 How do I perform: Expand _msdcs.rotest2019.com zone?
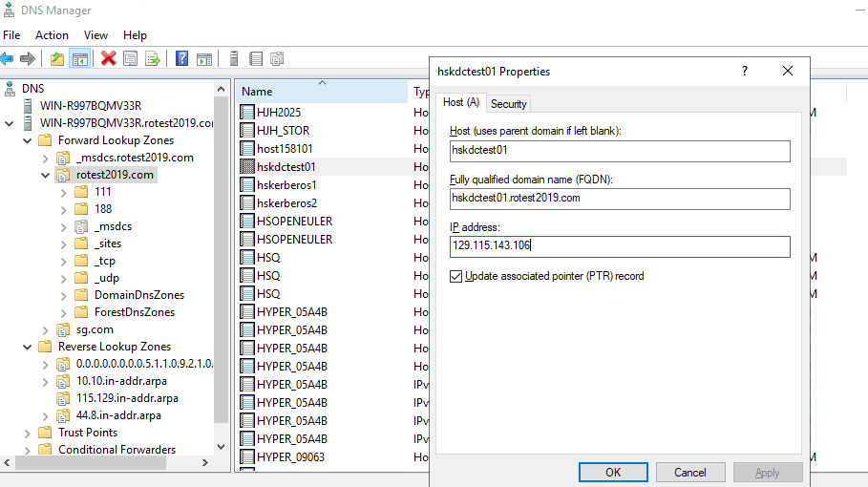click(x=46, y=159)
